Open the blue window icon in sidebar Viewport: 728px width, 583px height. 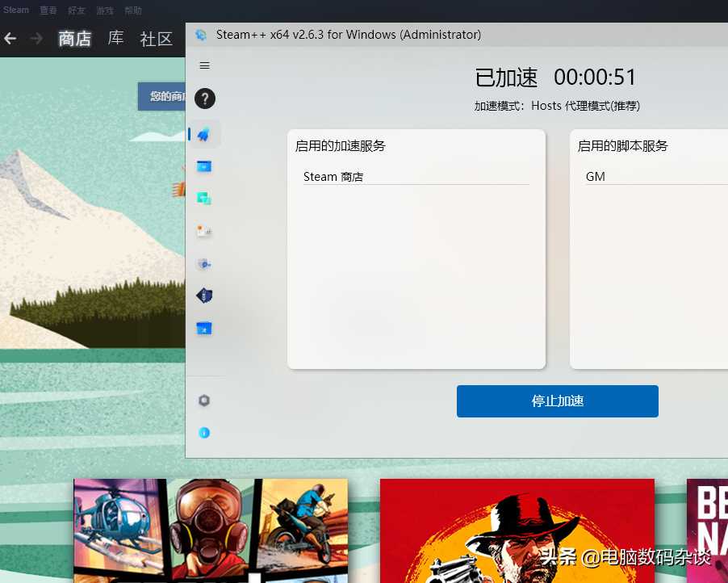pos(204,166)
